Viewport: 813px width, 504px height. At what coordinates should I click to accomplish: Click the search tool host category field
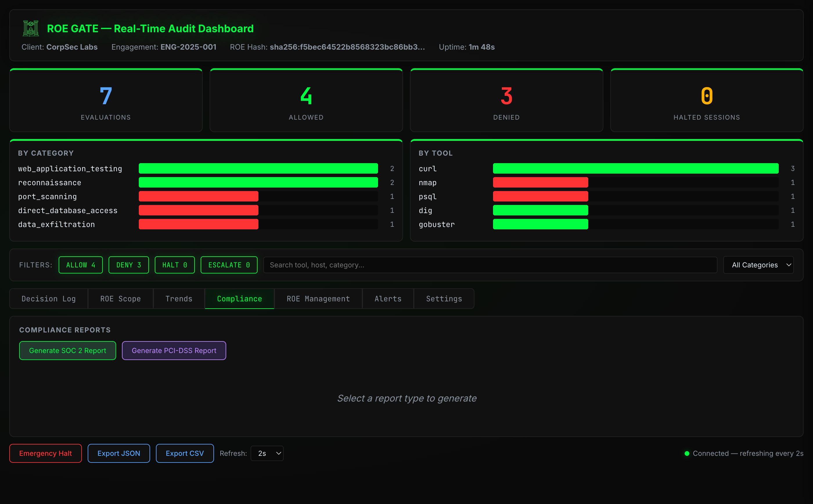[x=490, y=265]
